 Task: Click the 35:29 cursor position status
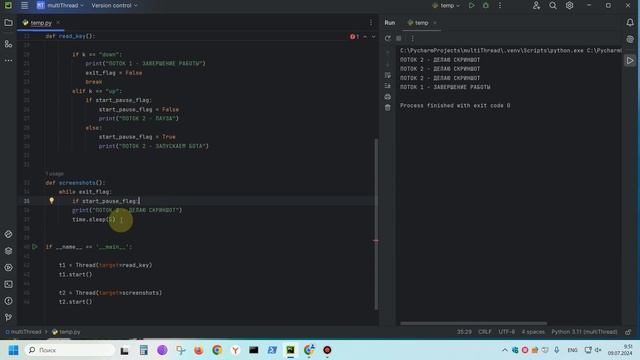click(464, 332)
